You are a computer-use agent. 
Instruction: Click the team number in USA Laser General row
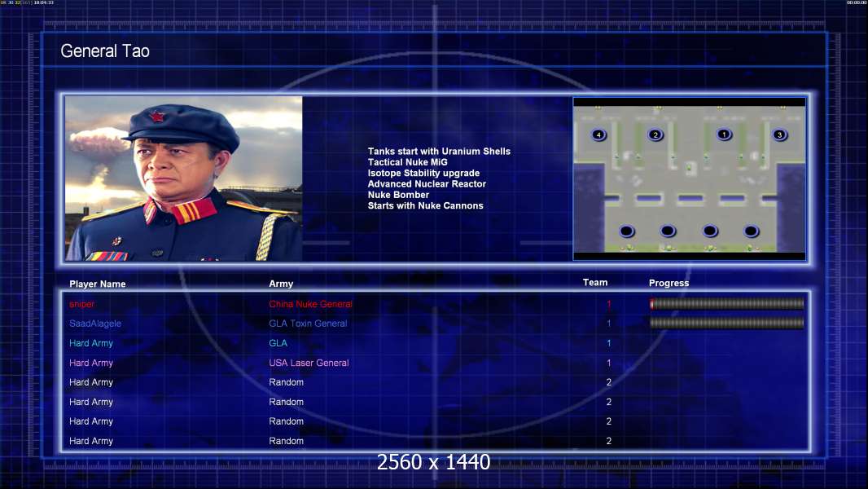tap(608, 363)
